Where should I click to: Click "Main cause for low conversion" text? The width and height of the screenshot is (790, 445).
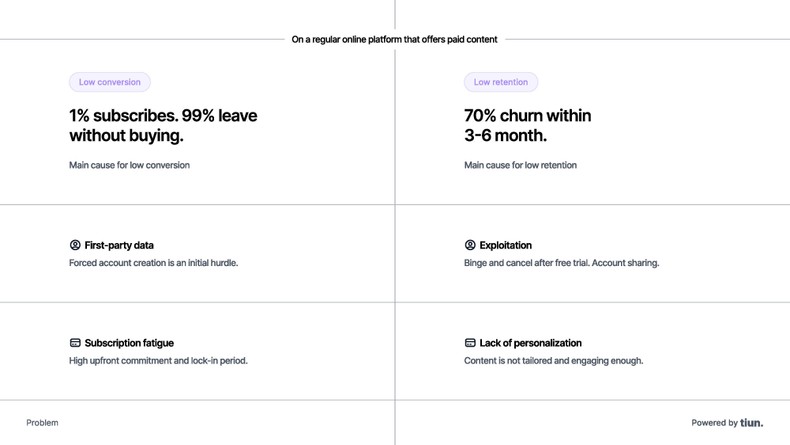(x=129, y=165)
